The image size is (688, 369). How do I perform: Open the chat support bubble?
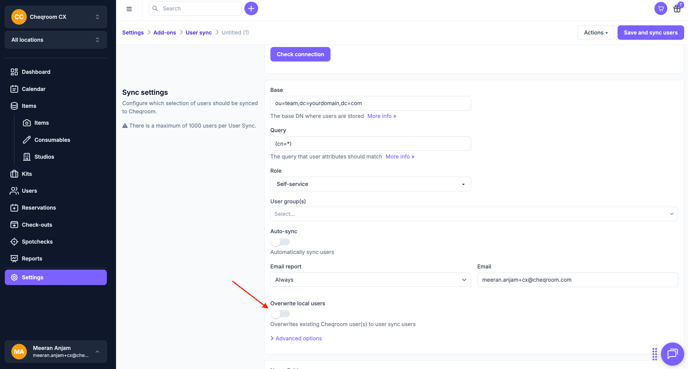(x=672, y=353)
